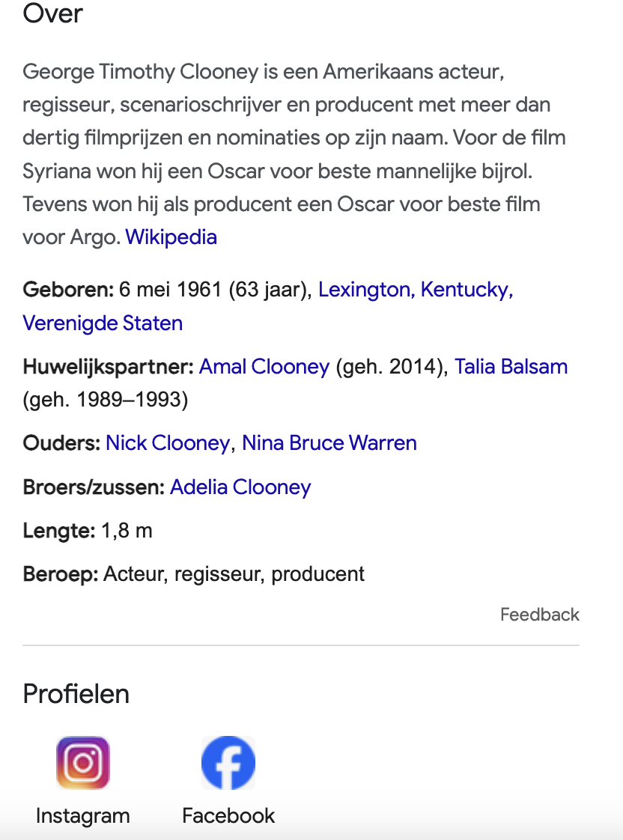Click the Instagram text label

point(83,815)
